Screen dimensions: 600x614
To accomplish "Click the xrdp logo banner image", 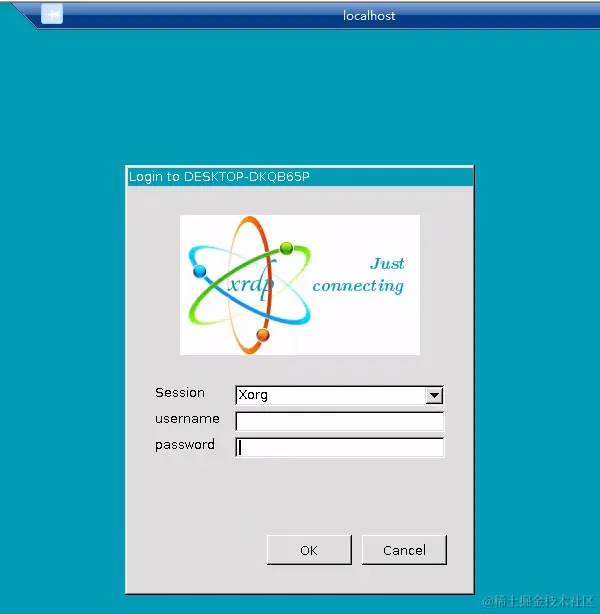I will pos(300,285).
